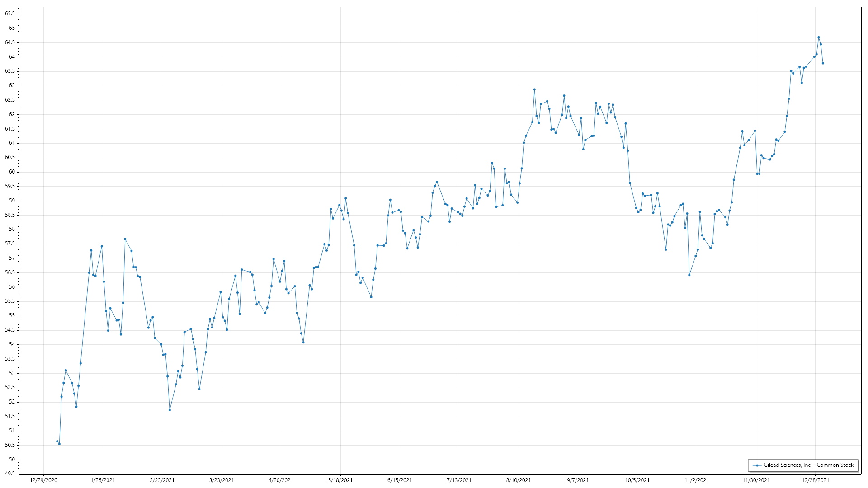Click the Gilead Sciences legend label

coord(808,465)
